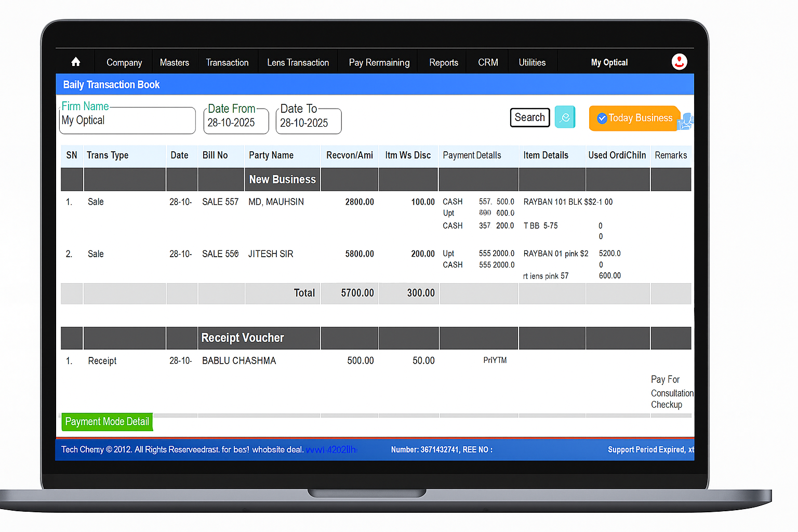Select the Date To field
798x532 pixels.
point(308,123)
